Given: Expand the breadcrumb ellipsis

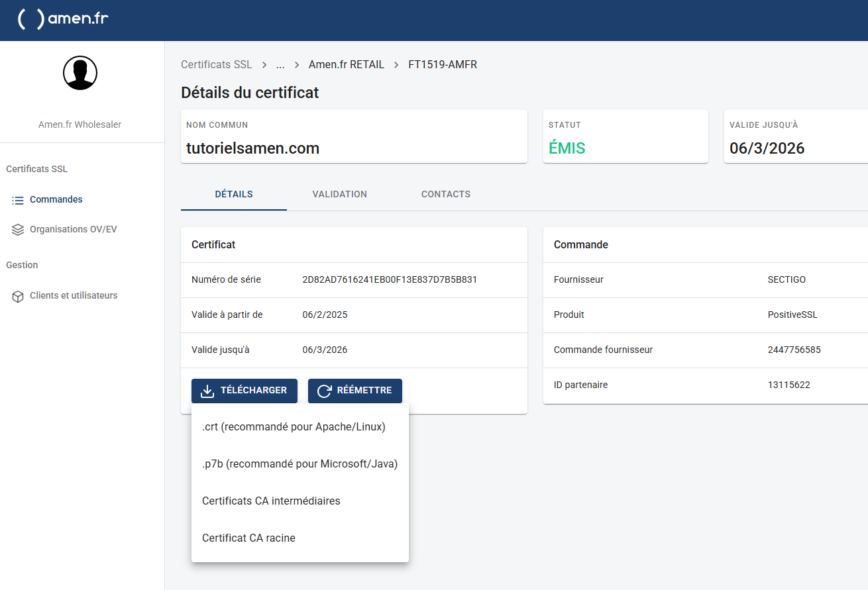Looking at the screenshot, I should coord(280,65).
